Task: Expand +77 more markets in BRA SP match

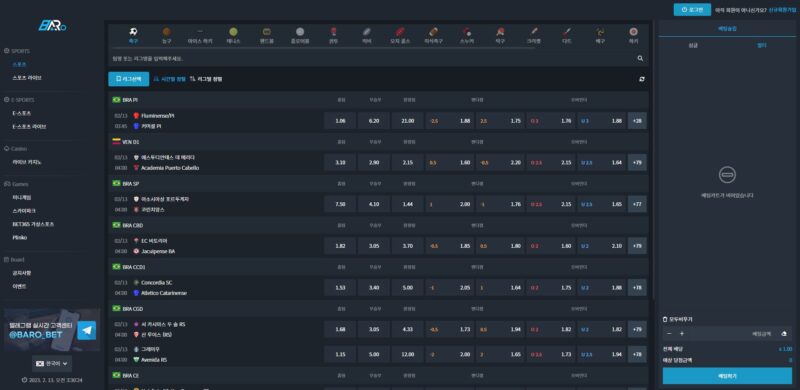Action: pos(637,204)
